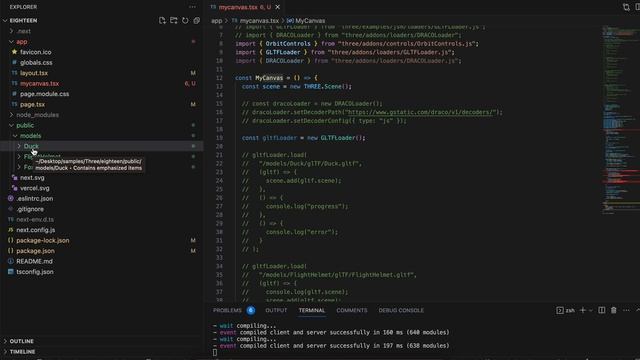
Task: Open the gstatic draco decoders URL
Action: tap(420, 112)
